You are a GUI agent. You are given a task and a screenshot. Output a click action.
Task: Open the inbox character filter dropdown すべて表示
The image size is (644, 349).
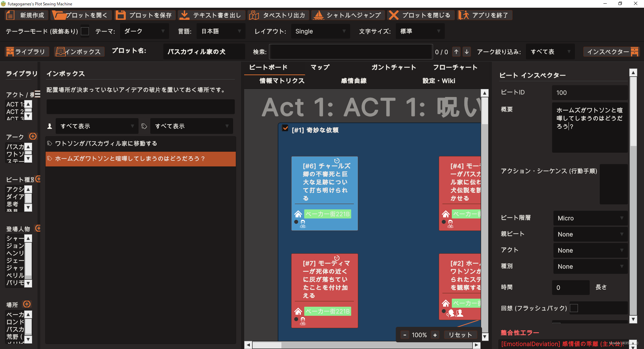(x=97, y=126)
